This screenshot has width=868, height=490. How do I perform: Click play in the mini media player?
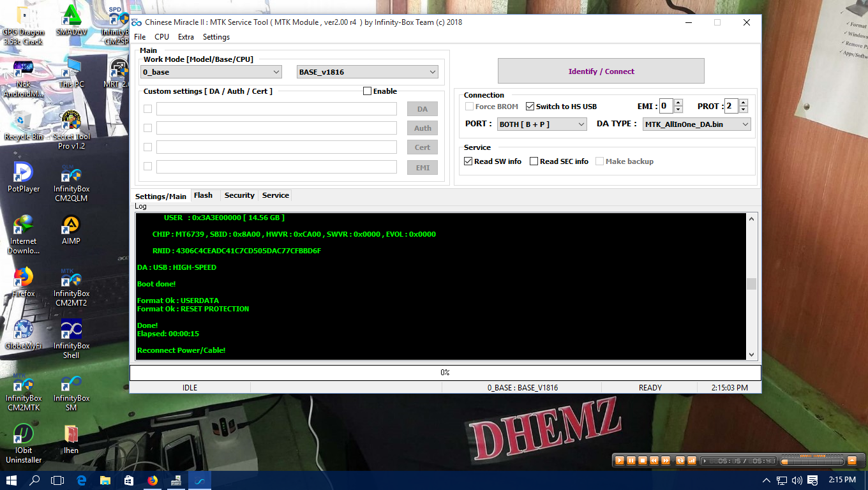(x=619, y=461)
